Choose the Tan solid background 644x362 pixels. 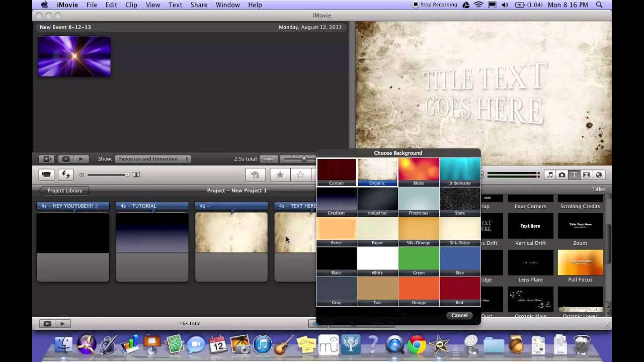click(377, 292)
